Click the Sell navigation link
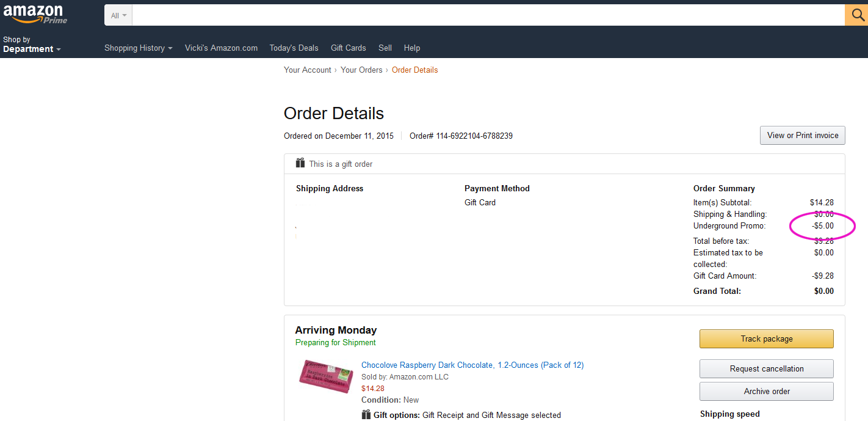Viewport: 868px width, 421px height. (385, 48)
